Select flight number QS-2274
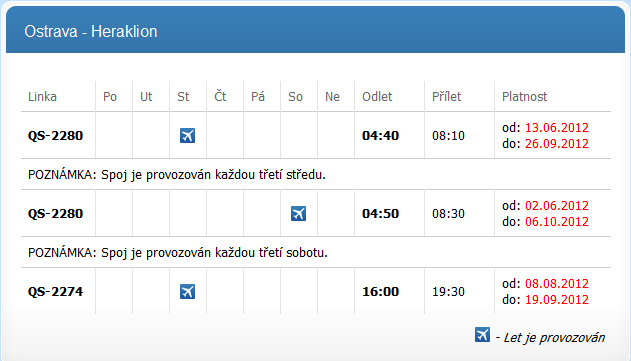The image size is (631, 361). (55, 291)
